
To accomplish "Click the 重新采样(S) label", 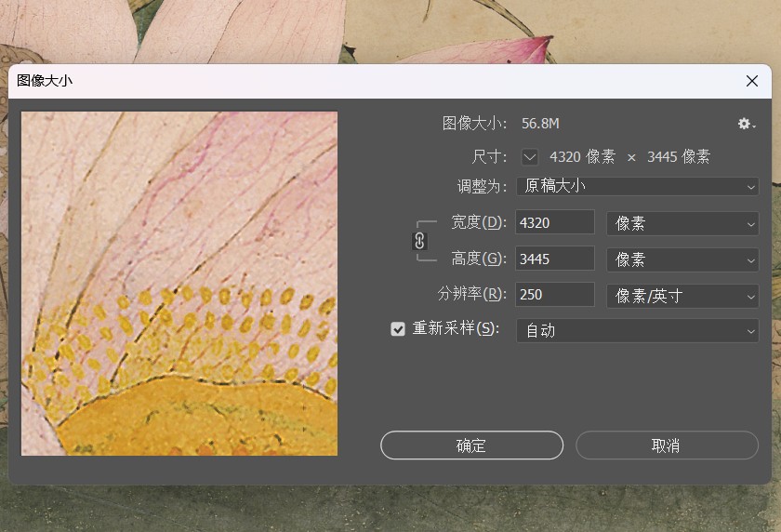I will click(456, 328).
